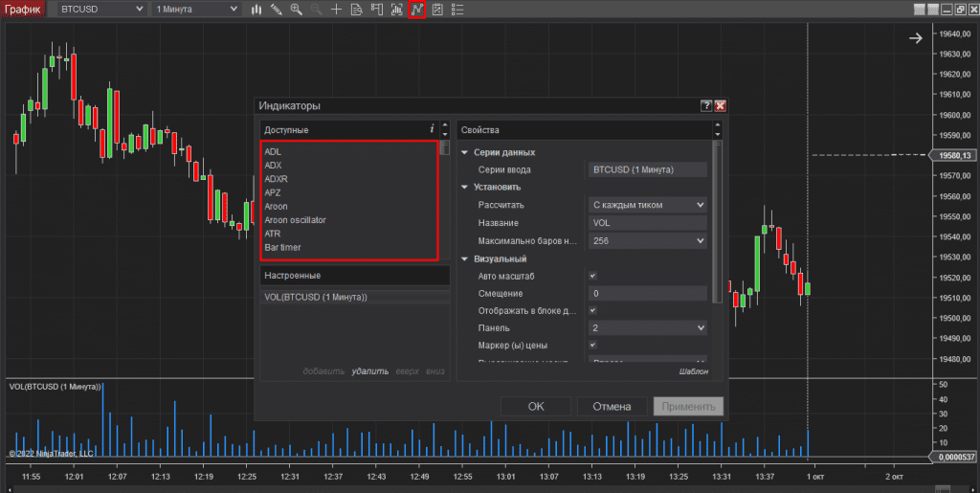Open the chart bar style selector icon
Screen dimensions: 980x493
(256, 10)
